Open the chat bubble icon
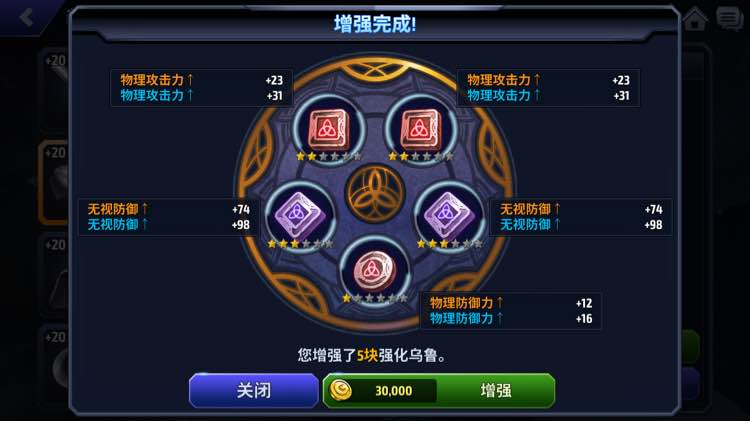 pos(729,19)
